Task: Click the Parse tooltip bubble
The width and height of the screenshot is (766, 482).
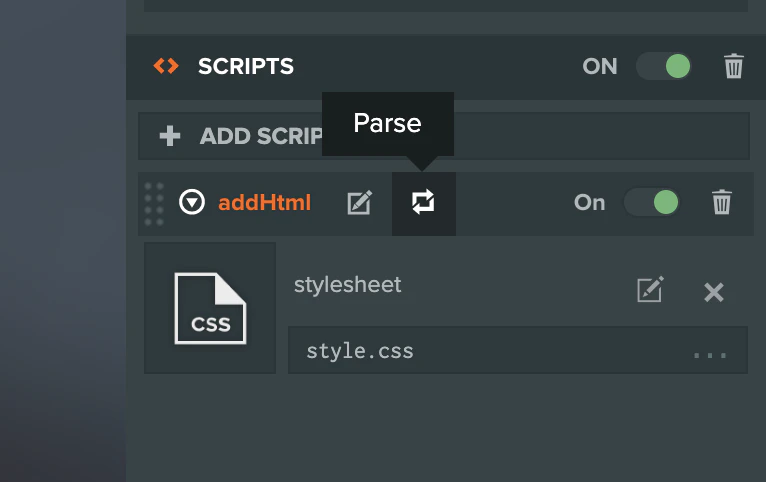Action: pyautogui.click(x=387, y=123)
